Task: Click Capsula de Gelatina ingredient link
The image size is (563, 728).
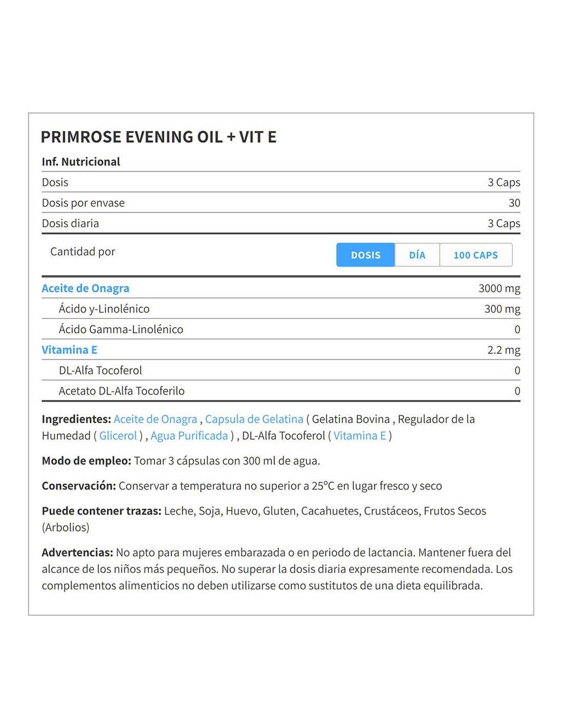Action: point(254,419)
